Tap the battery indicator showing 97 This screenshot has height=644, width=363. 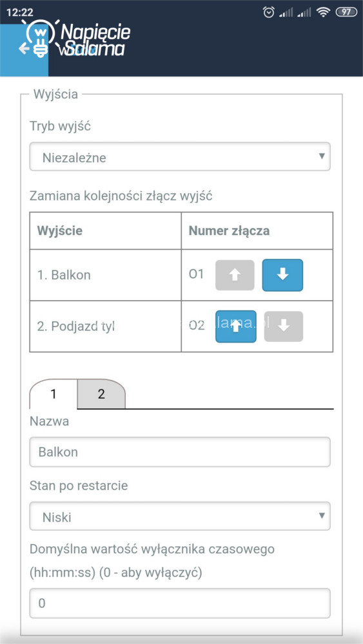[x=347, y=12]
